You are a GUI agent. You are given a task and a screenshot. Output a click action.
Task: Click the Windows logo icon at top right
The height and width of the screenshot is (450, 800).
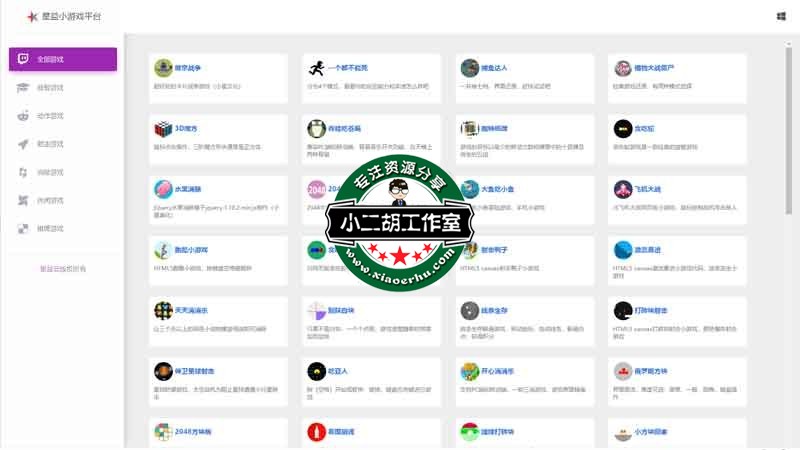point(780,16)
